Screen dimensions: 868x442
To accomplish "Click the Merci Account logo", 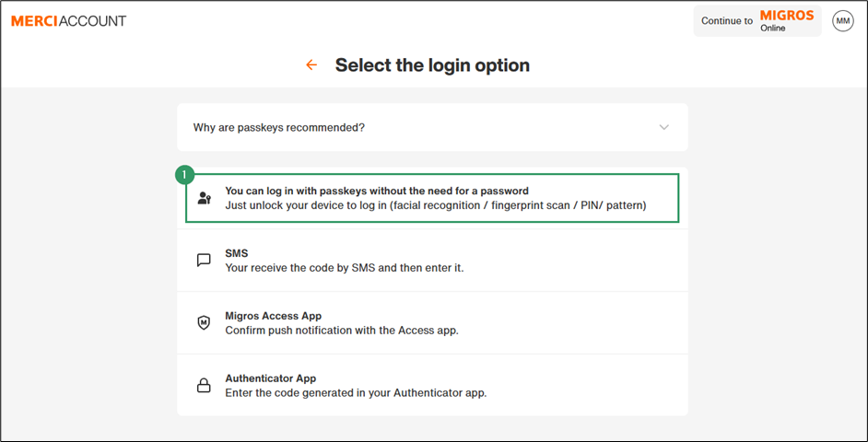I will point(68,21).
